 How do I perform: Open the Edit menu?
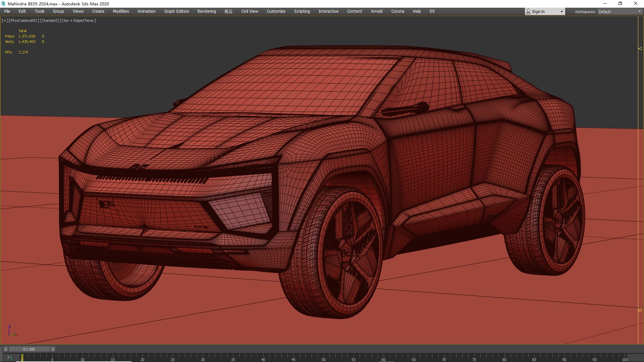[x=22, y=11]
